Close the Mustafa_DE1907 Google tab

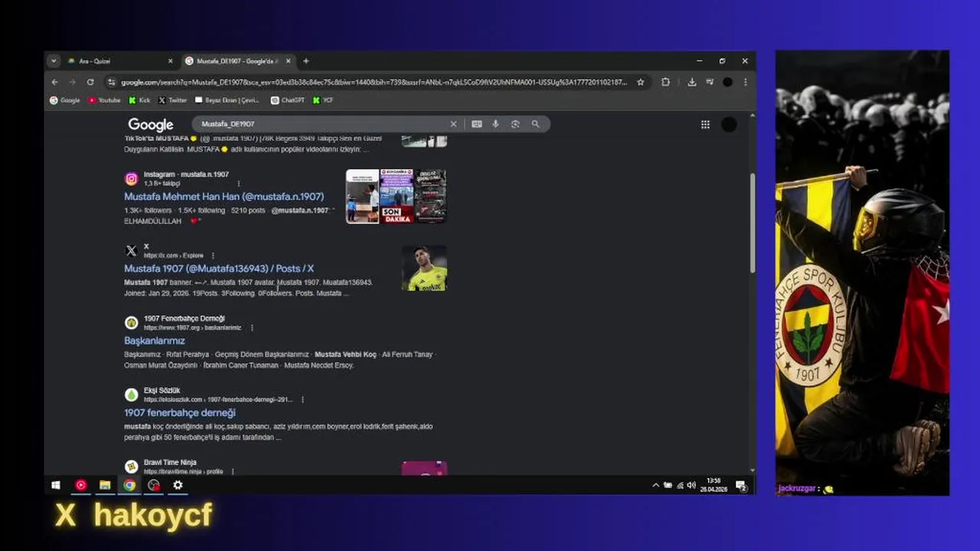click(289, 61)
